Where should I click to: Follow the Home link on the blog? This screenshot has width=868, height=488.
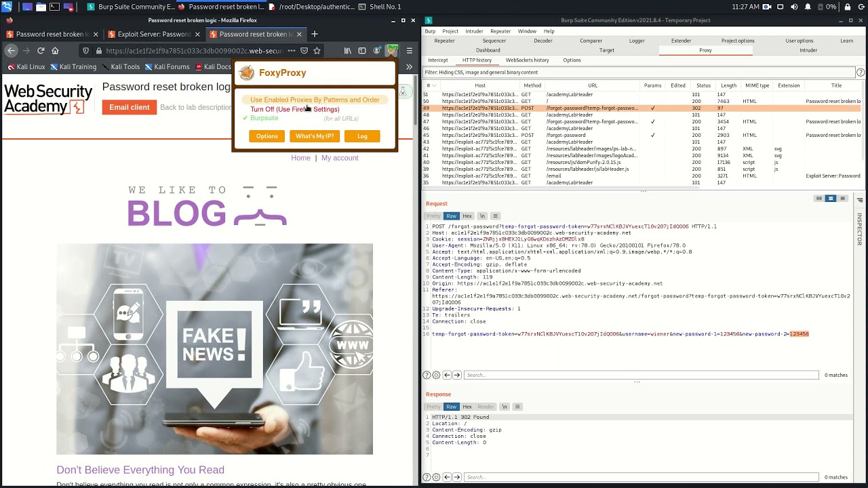[300, 158]
